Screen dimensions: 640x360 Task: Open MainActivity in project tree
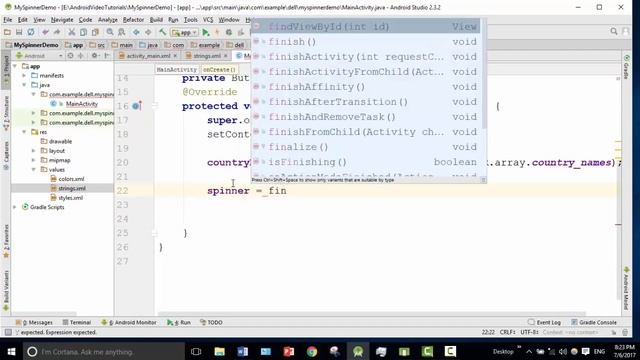tap(81, 104)
